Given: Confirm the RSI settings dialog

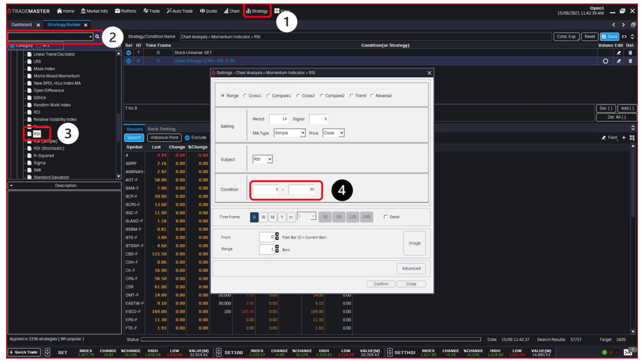Looking at the screenshot, I should pyautogui.click(x=381, y=284).
